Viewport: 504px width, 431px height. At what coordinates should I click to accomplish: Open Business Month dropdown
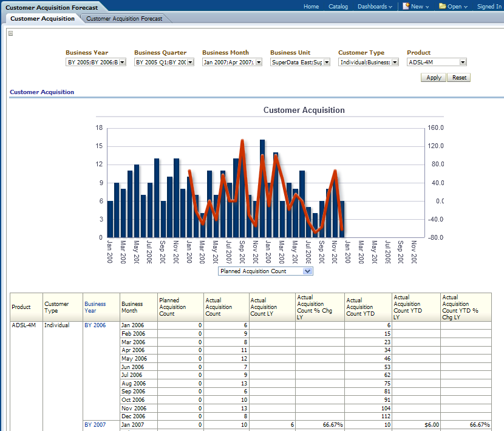259,63
